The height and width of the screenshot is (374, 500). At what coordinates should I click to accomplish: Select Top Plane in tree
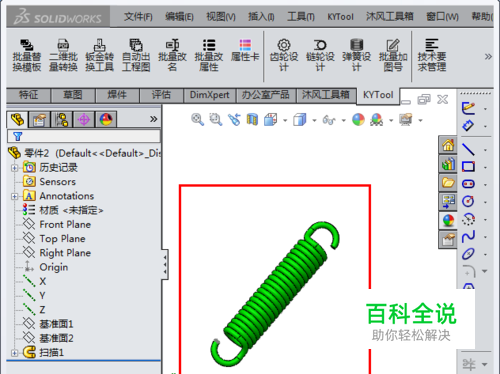62,239
